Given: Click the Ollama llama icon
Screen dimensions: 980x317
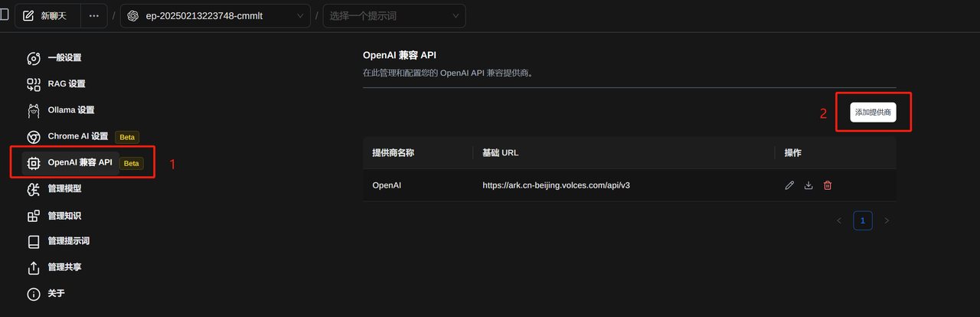Looking at the screenshot, I should pyautogui.click(x=34, y=110).
